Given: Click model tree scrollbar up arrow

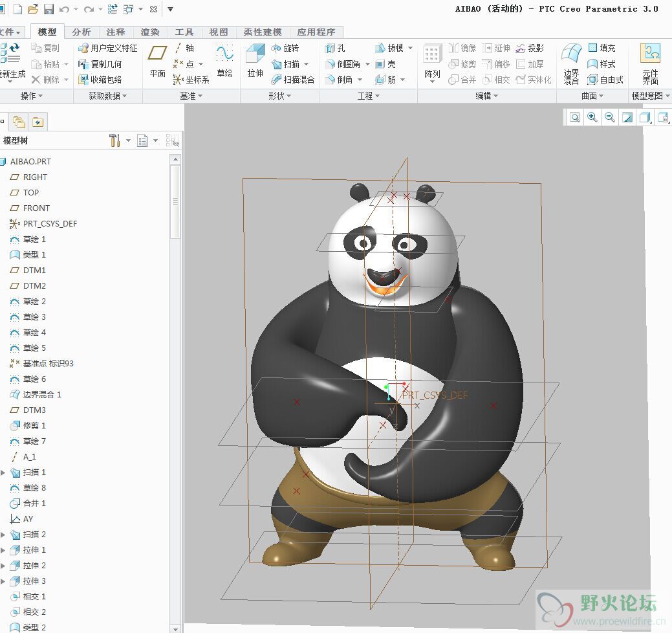Looking at the screenshot, I should (175, 159).
